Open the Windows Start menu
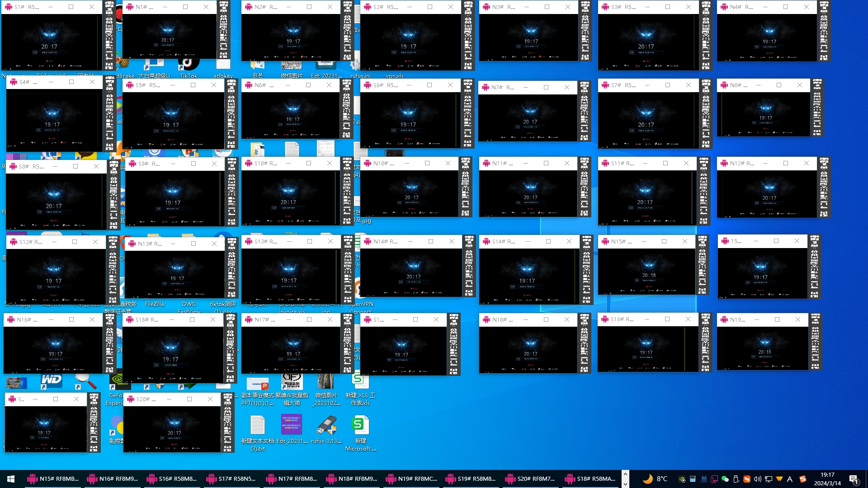This screenshot has height=488, width=868. pyautogui.click(x=11, y=479)
